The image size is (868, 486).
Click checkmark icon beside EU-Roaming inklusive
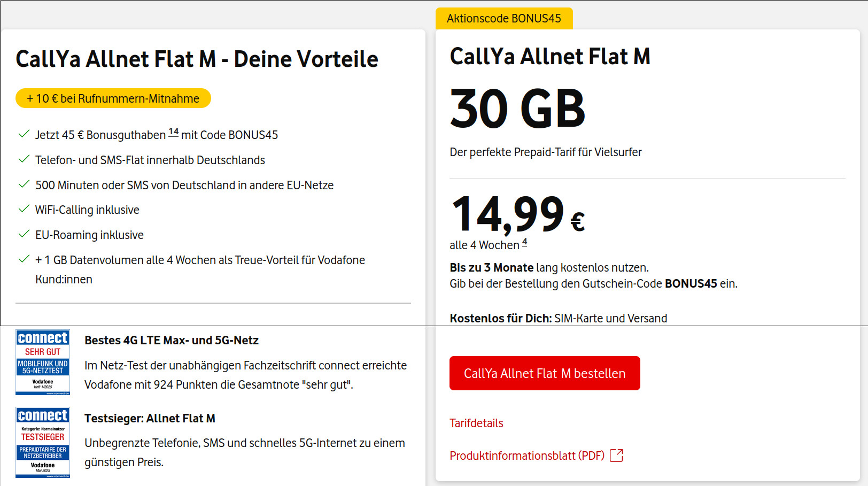(24, 234)
